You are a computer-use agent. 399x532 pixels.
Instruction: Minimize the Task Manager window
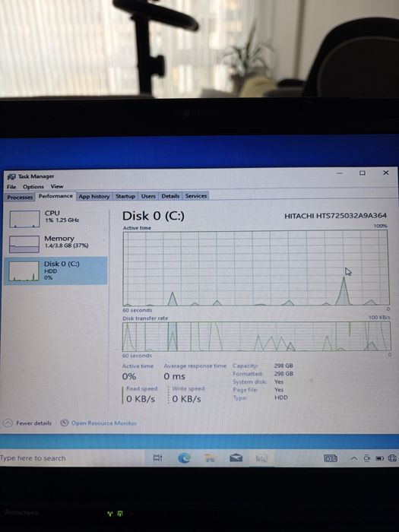click(x=339, y=173)
